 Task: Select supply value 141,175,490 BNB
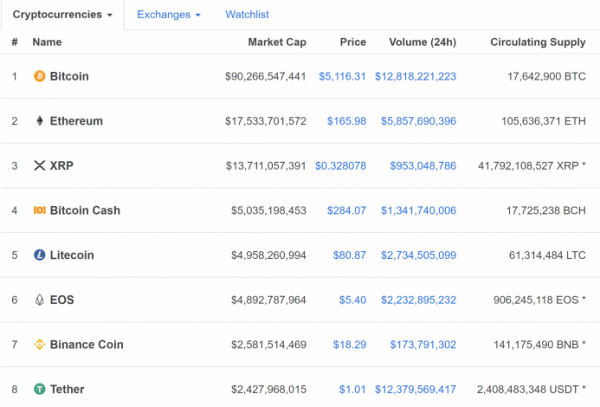536,345
